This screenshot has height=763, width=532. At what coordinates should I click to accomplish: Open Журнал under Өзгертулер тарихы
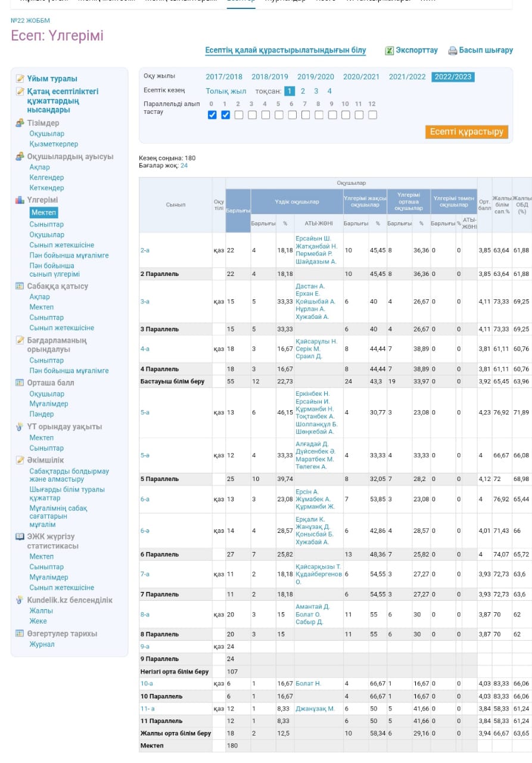tap(42, 644)
